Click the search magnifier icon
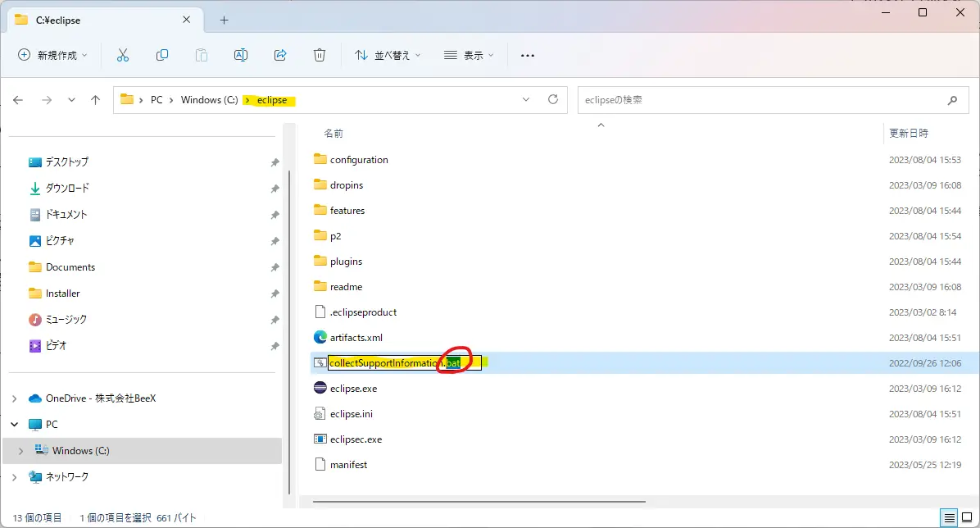 pyautogui.click(x=952, y=100)
